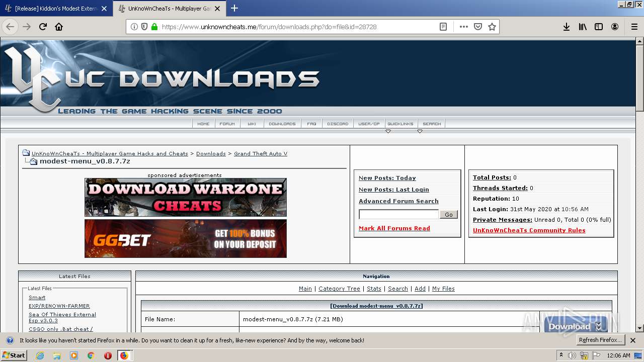Open the EXP/RENOWN-FARMER latest file

point(59,306)
